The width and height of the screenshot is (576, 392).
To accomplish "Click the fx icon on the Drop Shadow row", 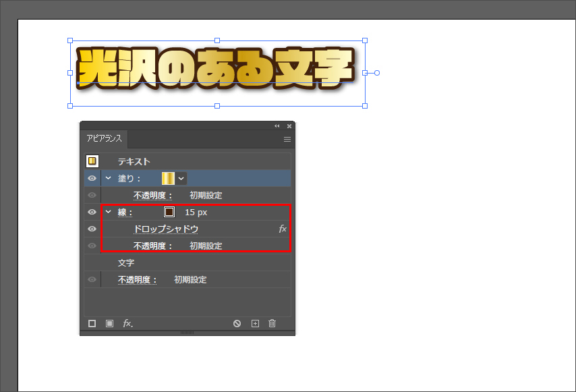I will (283, 229).
